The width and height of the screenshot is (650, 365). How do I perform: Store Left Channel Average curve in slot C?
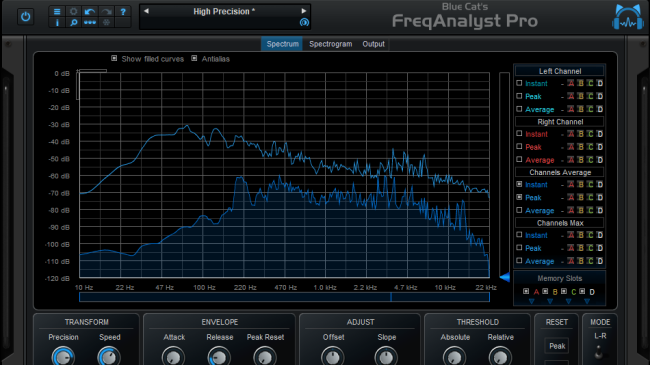click(590, 109)
